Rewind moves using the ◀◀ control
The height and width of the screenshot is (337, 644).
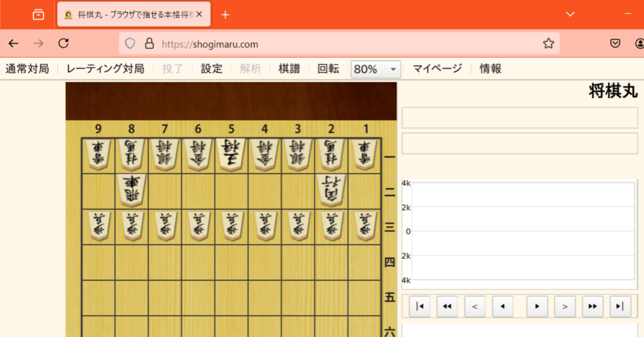[447, 306]
